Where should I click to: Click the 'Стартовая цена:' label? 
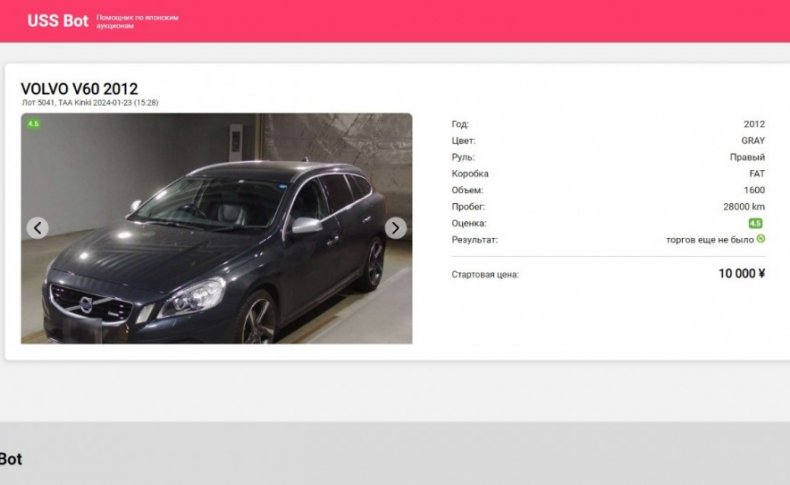click(x=485, y=274)
